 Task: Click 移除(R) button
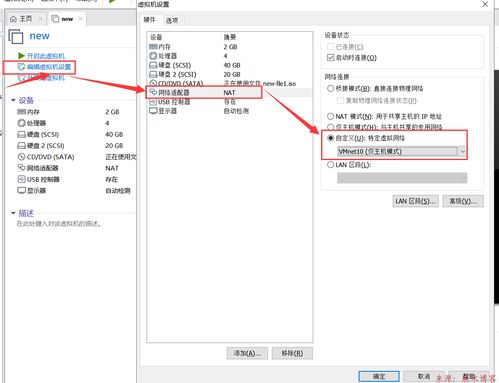pyautogui.click(x=292, y=353)
